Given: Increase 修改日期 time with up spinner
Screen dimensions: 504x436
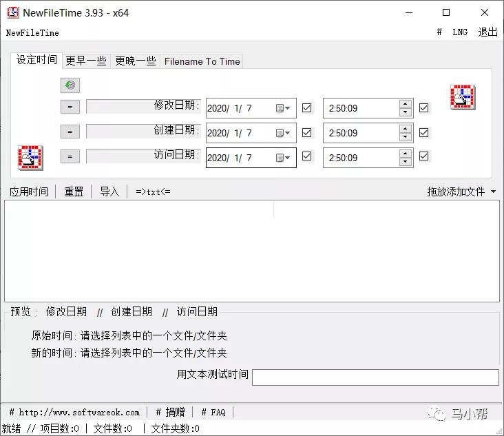Looking at the screenshot, I should click(x=406, y=104).
